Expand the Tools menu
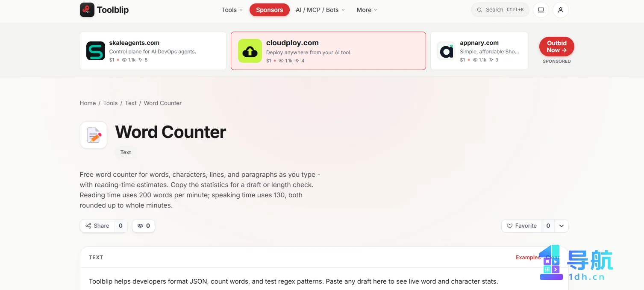This screenshot has height=290, width=644. pyautogui.click(x=232, y=10)
